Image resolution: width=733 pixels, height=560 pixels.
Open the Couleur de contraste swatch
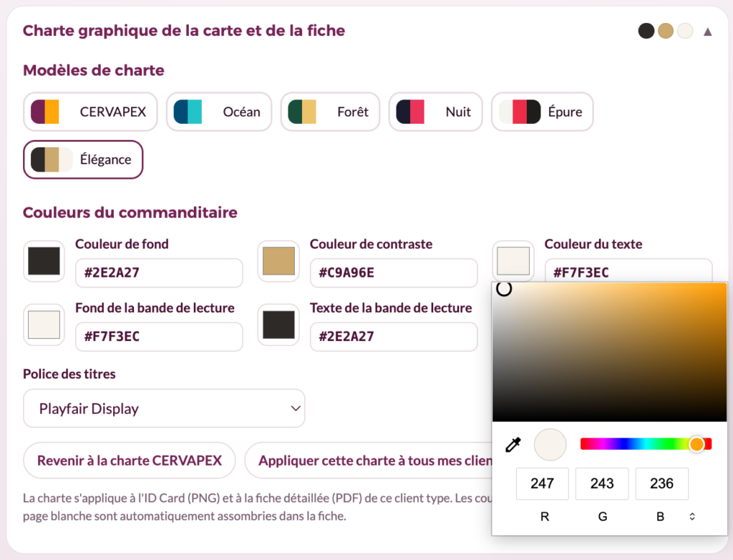click(278, 261)
